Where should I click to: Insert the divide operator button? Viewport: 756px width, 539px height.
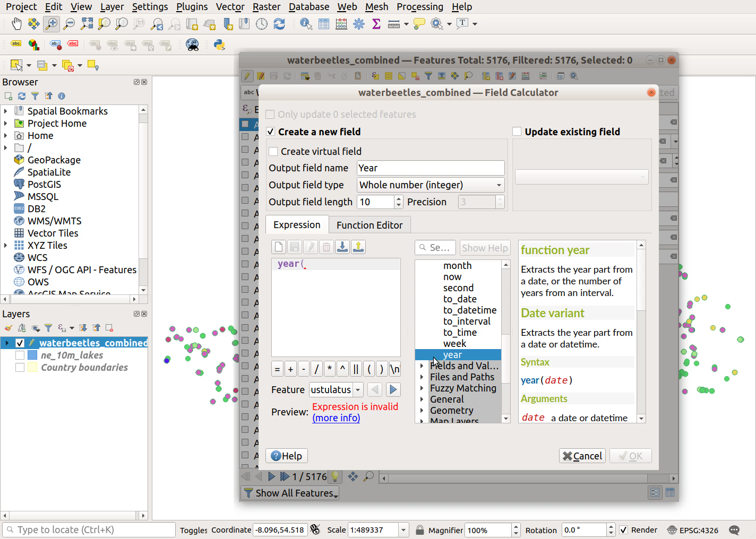[316, 369]
